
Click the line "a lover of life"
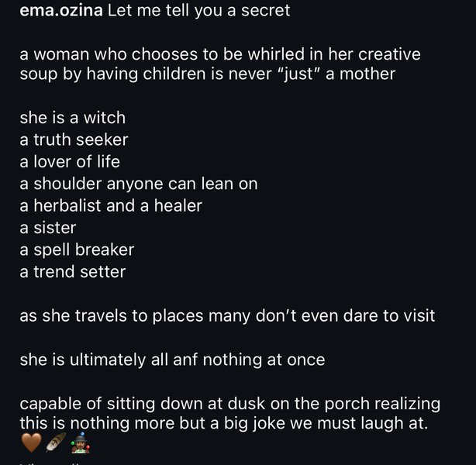tap(70, 161)
